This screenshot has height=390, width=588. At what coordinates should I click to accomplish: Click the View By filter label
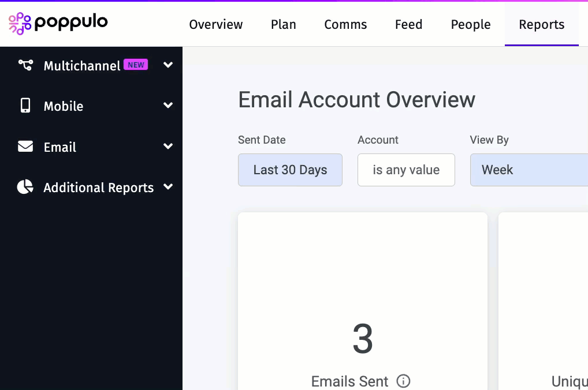(x=489, y=140)
